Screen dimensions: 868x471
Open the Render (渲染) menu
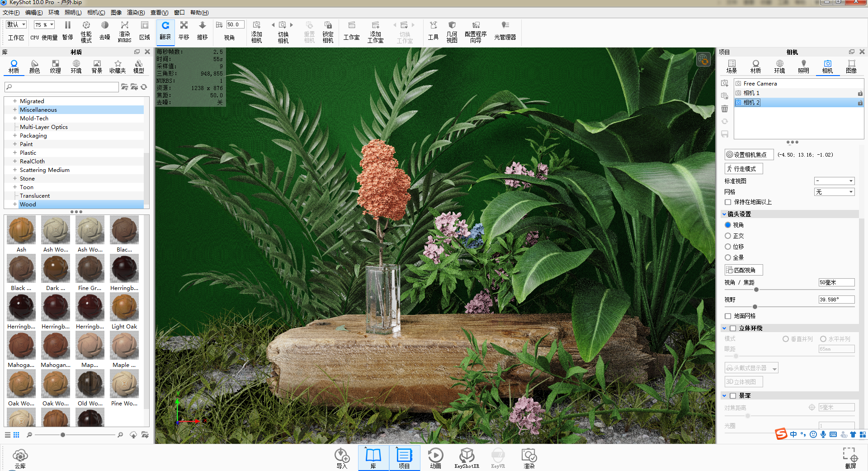click(x=136, y=13)
